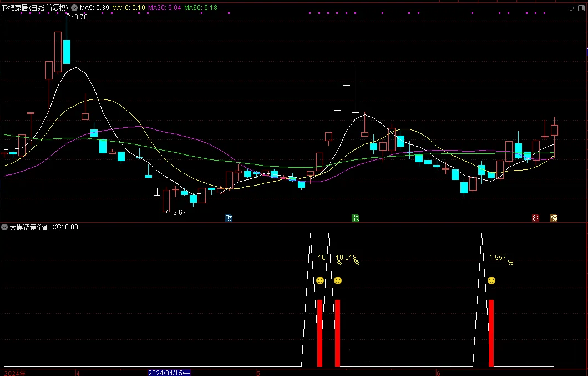Click the MA20 indicator value label

click(165, 8)
